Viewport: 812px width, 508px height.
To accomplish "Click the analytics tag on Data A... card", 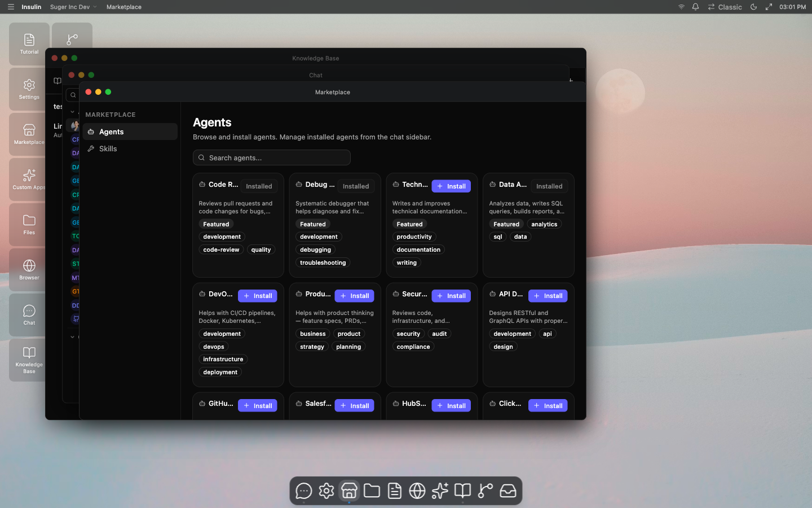I will point(544,224).
